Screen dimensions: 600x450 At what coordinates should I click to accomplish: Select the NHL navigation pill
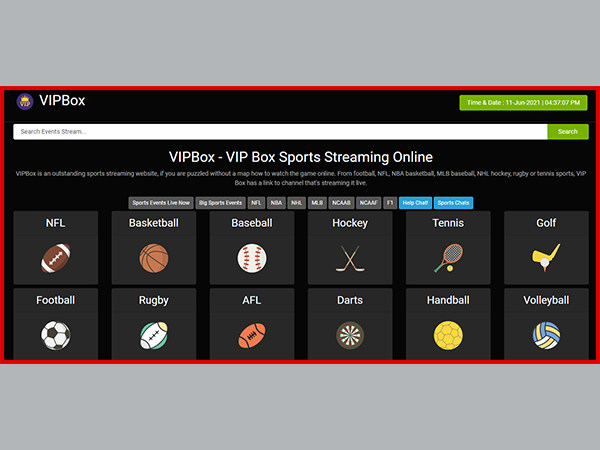click(x=296, y=203)
